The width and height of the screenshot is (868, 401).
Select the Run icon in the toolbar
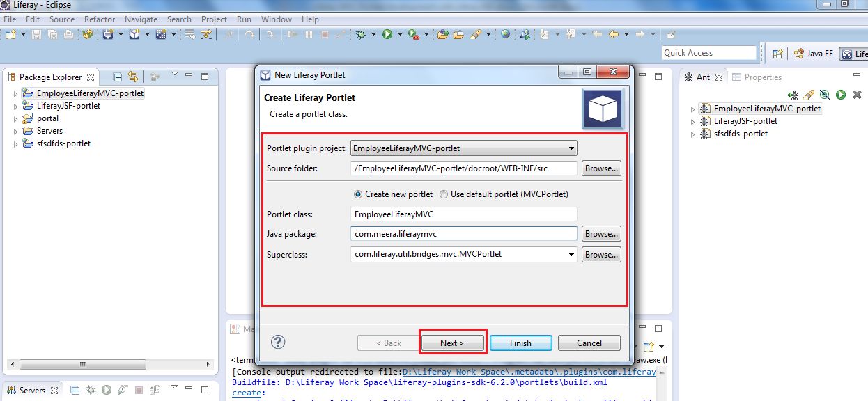click(389, 33)
